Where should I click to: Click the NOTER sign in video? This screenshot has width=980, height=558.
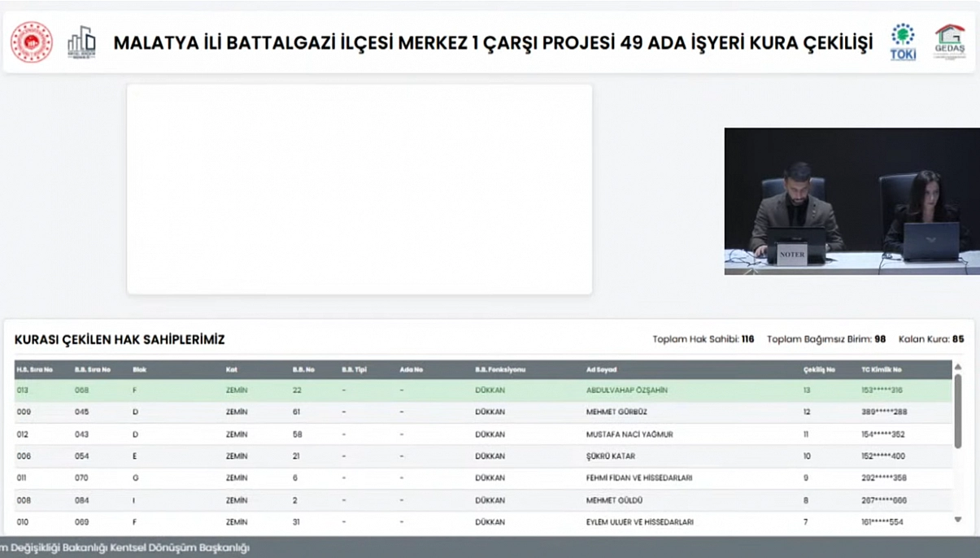791,255
